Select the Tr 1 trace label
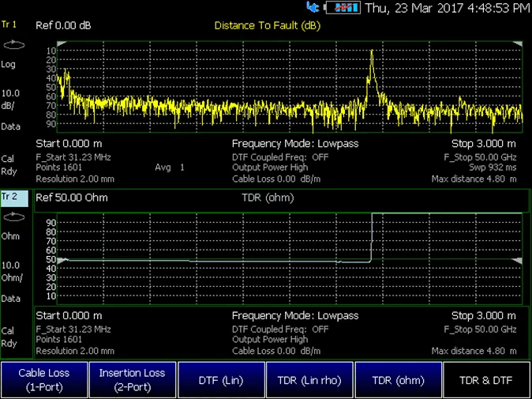The image size is (532, 399). [x=10, y=25]
